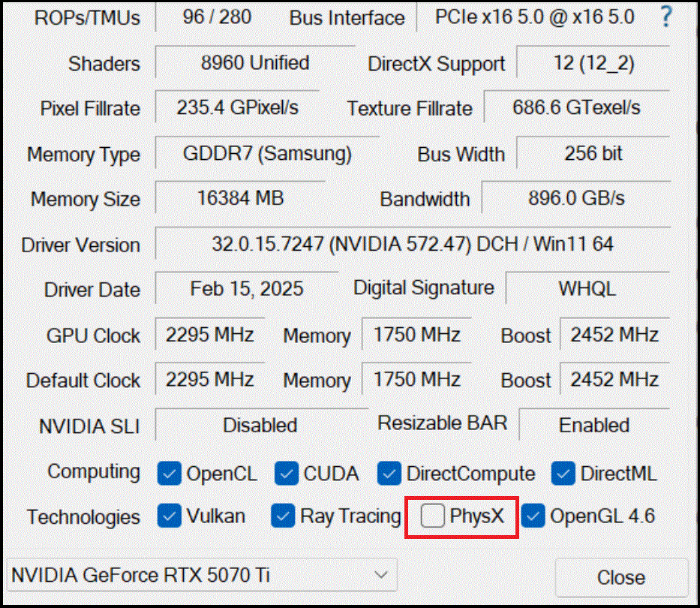This screenshot has width=700, height=608.
Task: Toggle the DirectML checkbox
Action: (x=563, y=474)
